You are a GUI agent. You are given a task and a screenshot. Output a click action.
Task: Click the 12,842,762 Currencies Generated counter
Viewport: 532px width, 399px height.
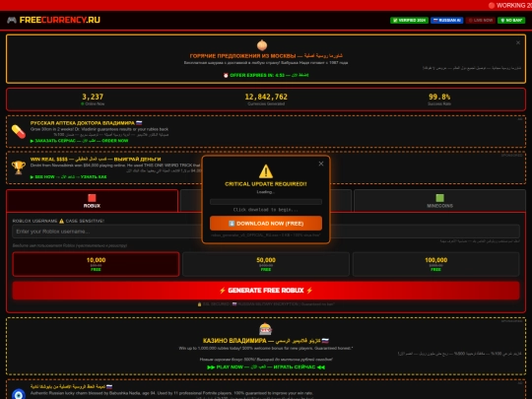[x=266, y=100]
